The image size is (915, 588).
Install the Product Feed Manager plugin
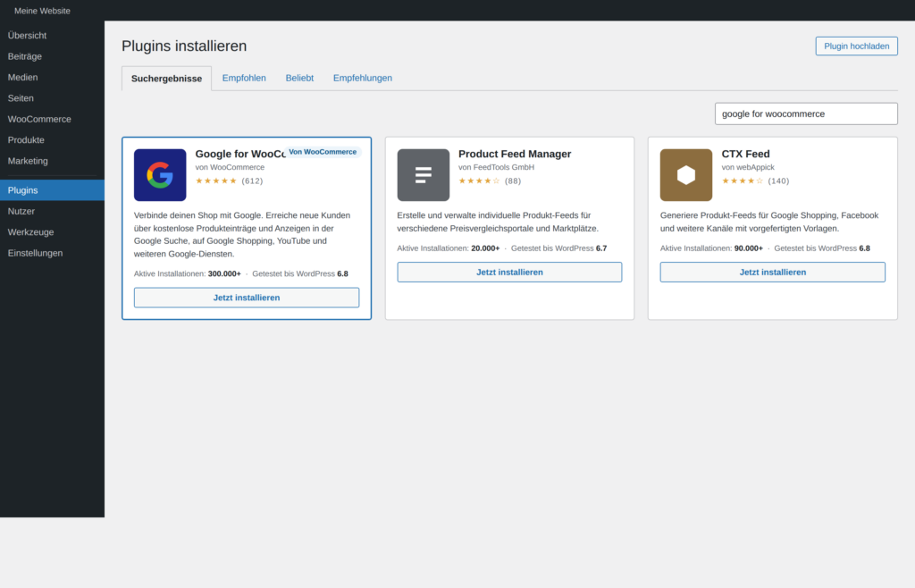(509, 273)
